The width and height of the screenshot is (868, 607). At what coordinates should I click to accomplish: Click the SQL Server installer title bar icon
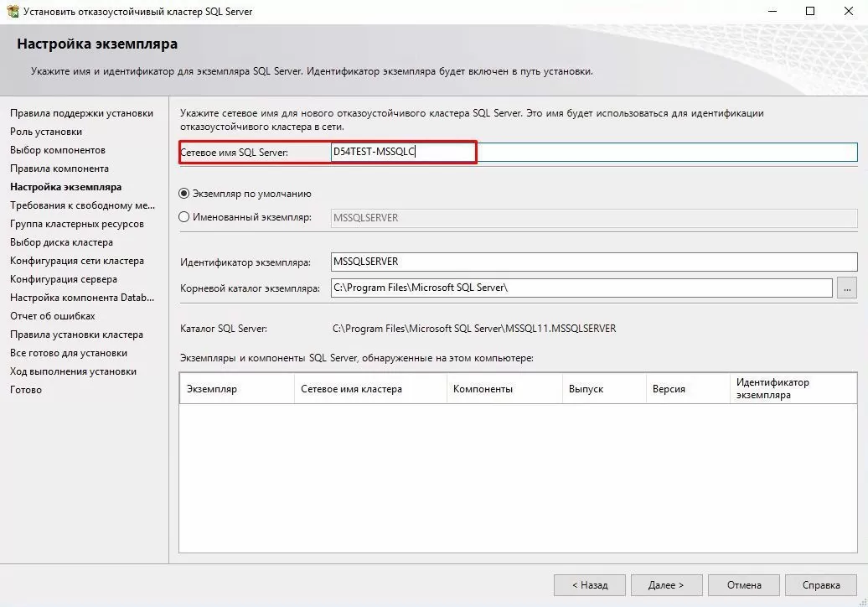(x=13, y=11)
